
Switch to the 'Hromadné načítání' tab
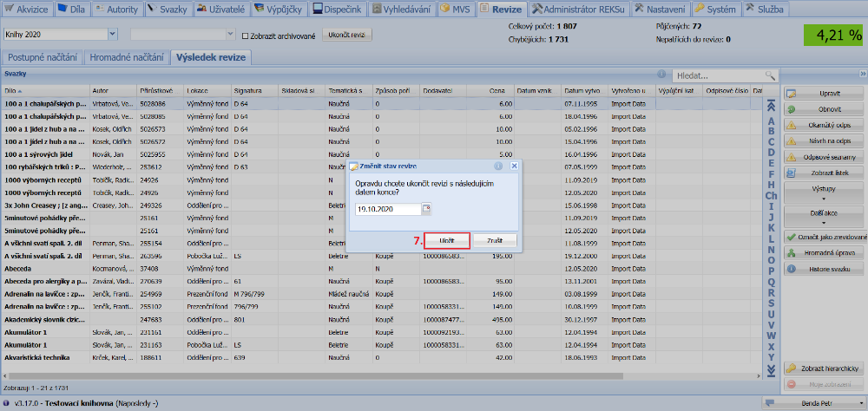tap(126, 57)
